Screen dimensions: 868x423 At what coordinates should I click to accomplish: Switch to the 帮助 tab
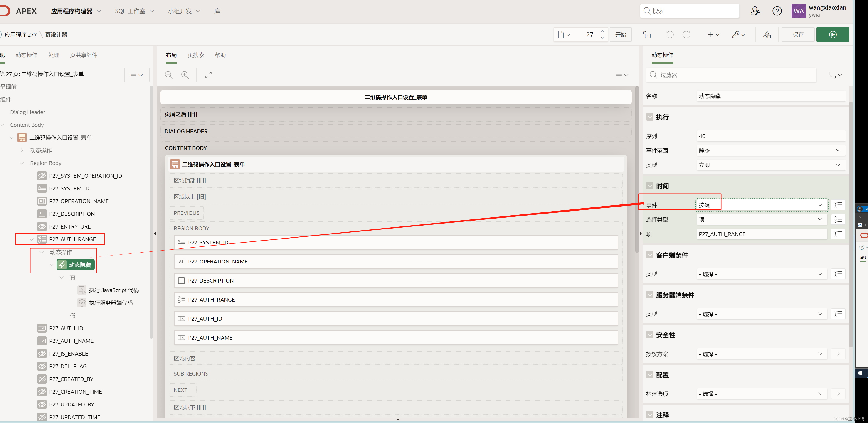[220, 55]
